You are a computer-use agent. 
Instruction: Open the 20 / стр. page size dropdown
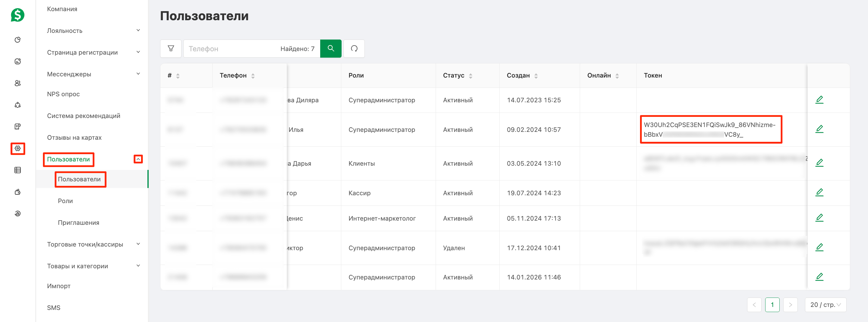pos(825,304)
